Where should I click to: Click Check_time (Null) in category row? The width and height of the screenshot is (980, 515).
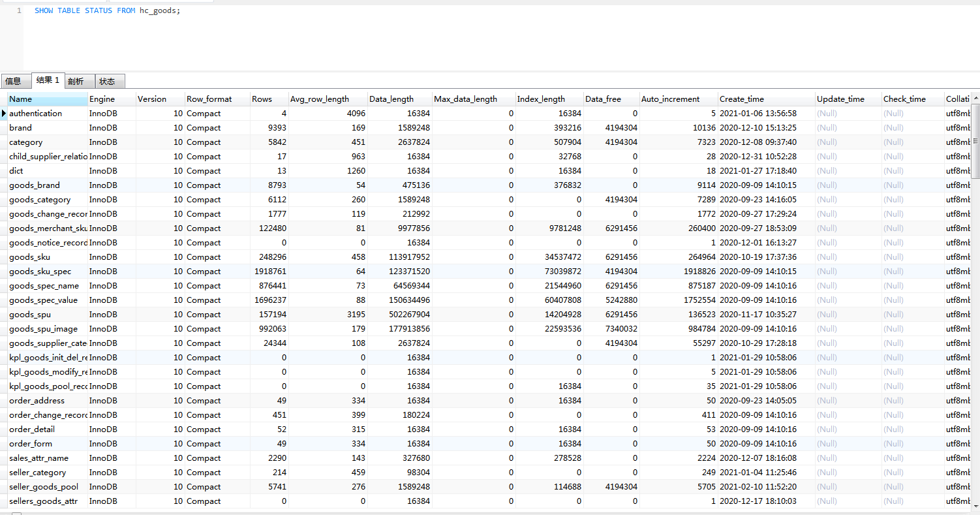[913, 142]
